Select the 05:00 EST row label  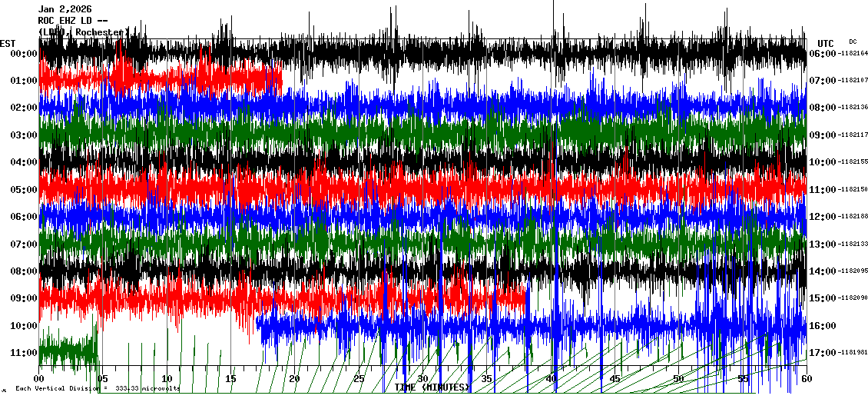coord(25,190)
